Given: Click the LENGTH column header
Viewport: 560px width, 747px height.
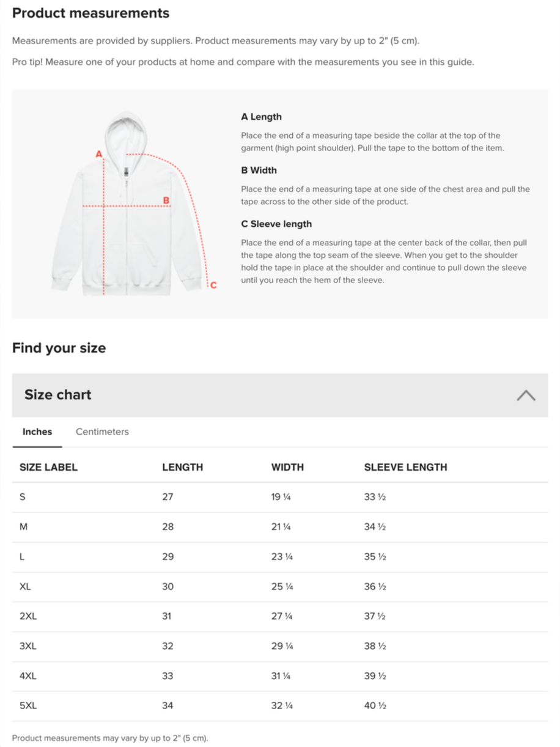Looking at the screenshot, I should coord(182,467).
